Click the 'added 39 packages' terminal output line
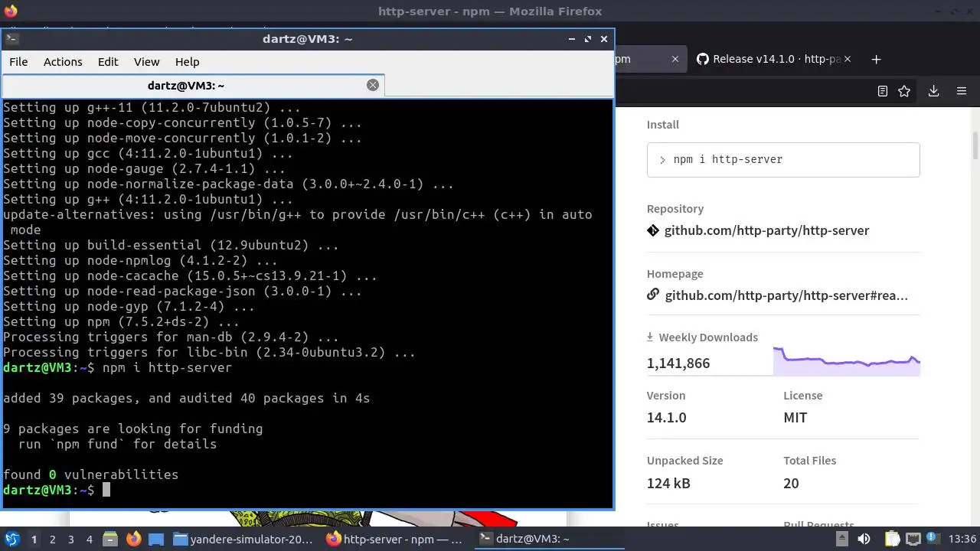The width and height of the screenshot is (980, 551). (186, 398)
